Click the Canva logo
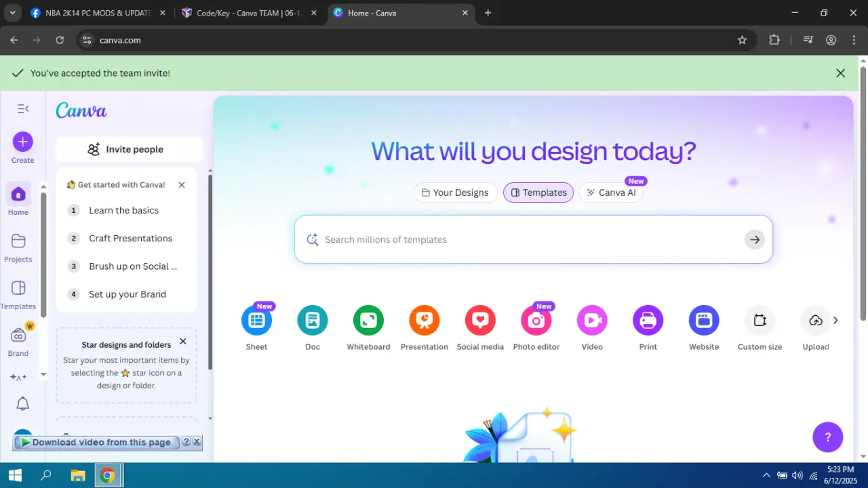The height and width of the screenshot is (488, 868). tap(81, 110)
